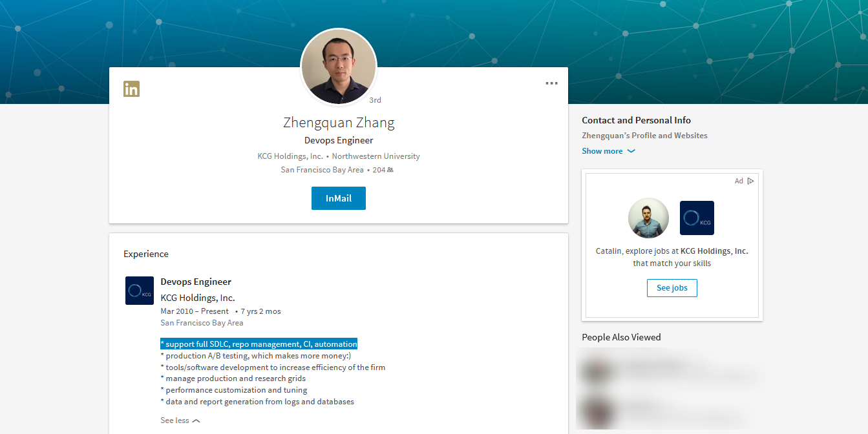Click 'manage production and research grids' line

point(233,378)
